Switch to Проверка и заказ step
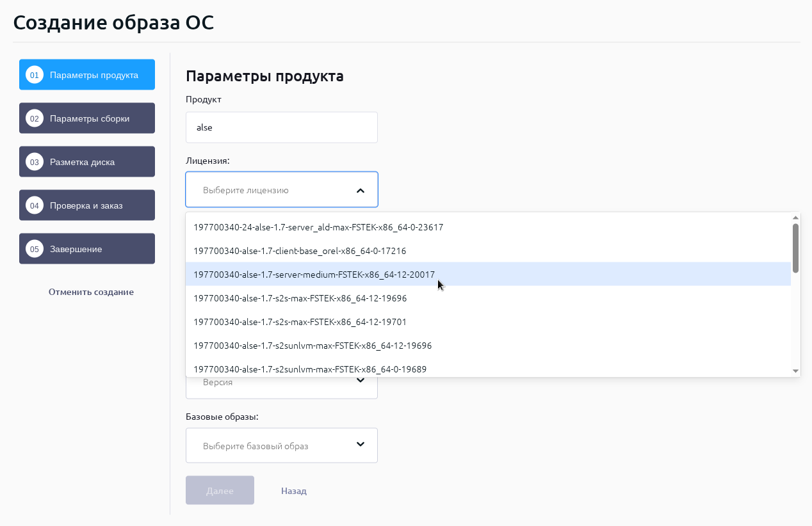Viewport: 812px width, 526px height. [86, 205]
